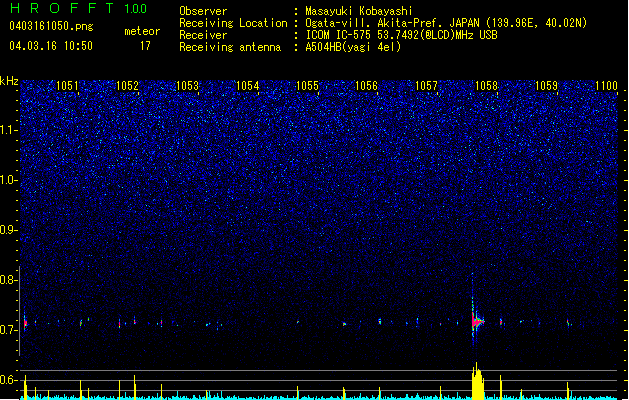Click the 1055 time axis marker
The image size is (629, 400).
click(307, 85)
